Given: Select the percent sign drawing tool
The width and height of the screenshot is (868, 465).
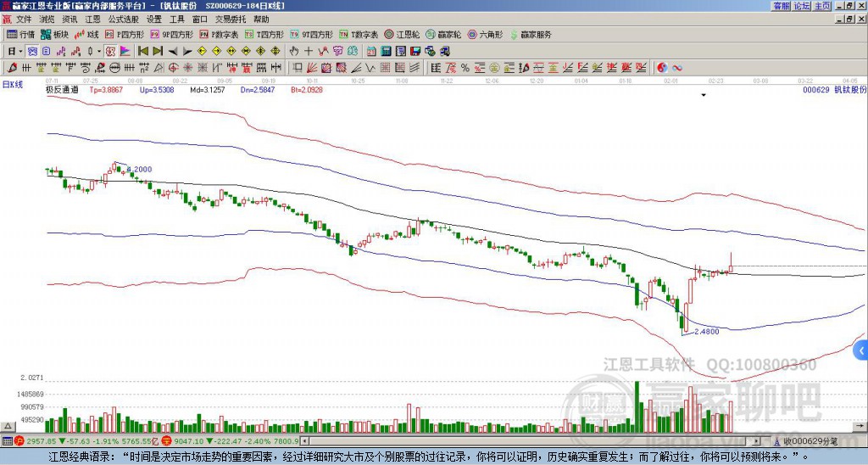Looking at the screenshot, I should point(465,68).
